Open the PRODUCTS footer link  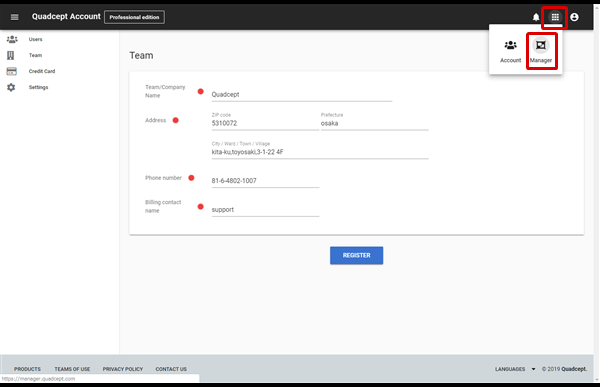point(27,369)
